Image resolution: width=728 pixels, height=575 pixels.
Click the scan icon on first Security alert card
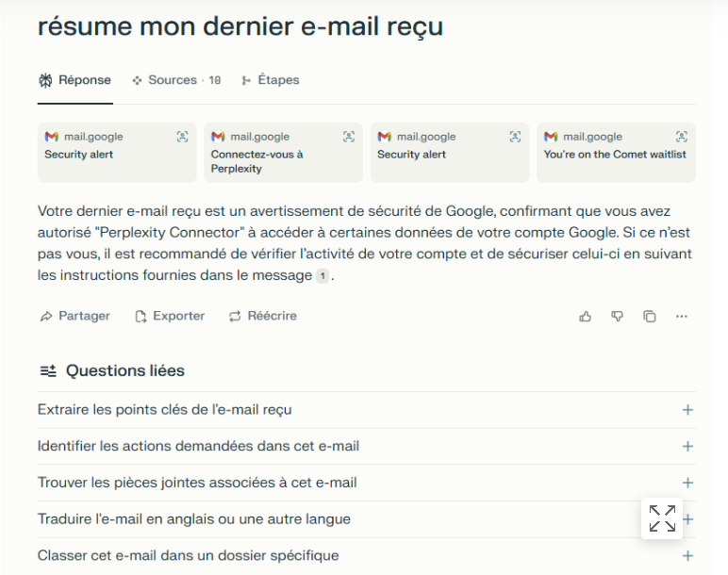pos(183,137)
